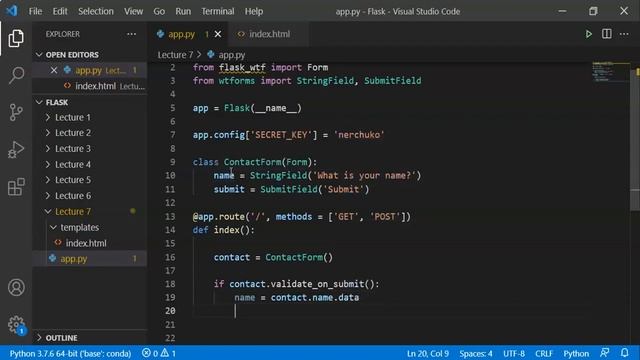Open the File menu
Image resolution: width=640 pixels, height=360 pixels.
35,11
